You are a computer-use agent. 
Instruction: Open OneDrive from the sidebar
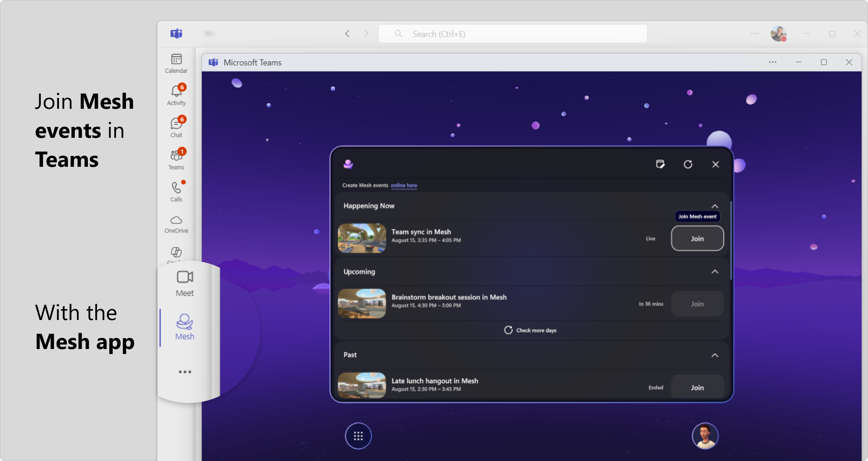pos(176,223)
